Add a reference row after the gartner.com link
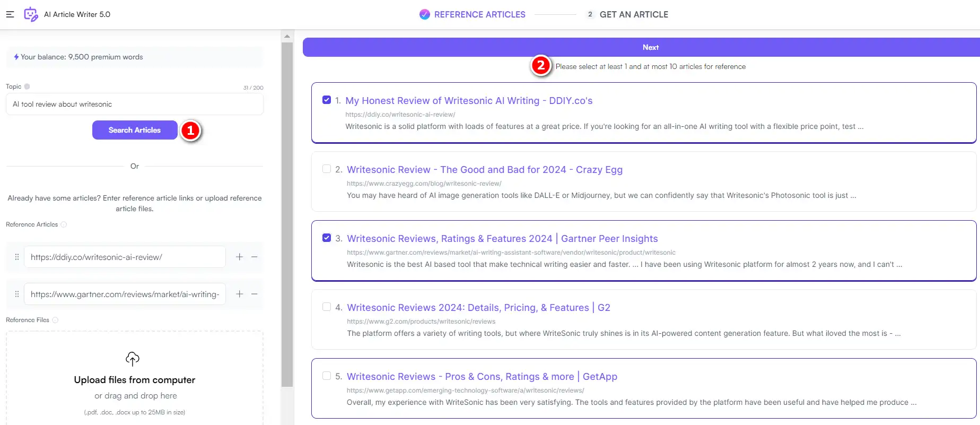Image resolution: width=980 pixels, height=425 pixels. pyautogui.click(x=240, y=294)
